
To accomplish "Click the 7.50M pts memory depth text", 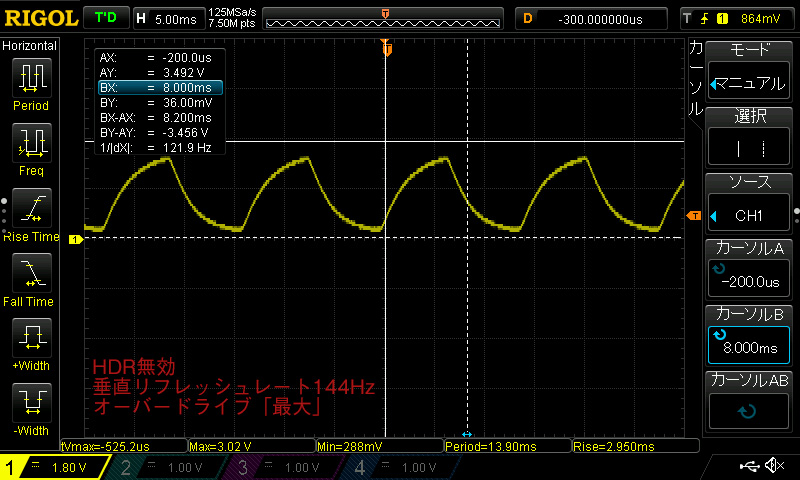I will coord(232,23).
